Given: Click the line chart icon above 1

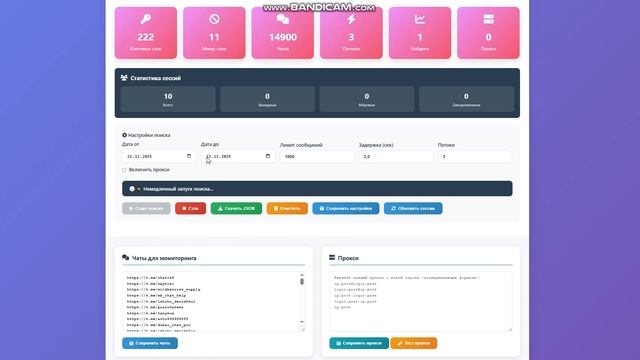Looking at the screenshot, I should [420, 19].
